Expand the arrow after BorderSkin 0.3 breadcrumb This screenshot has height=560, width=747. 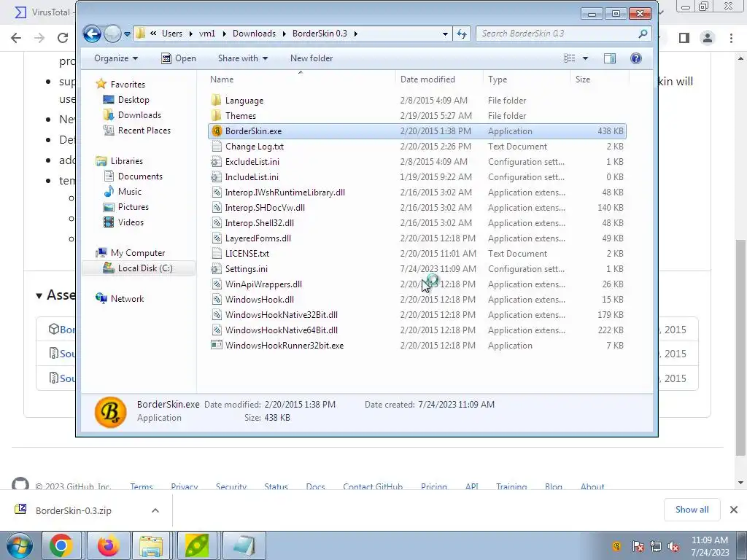point(355,34)
